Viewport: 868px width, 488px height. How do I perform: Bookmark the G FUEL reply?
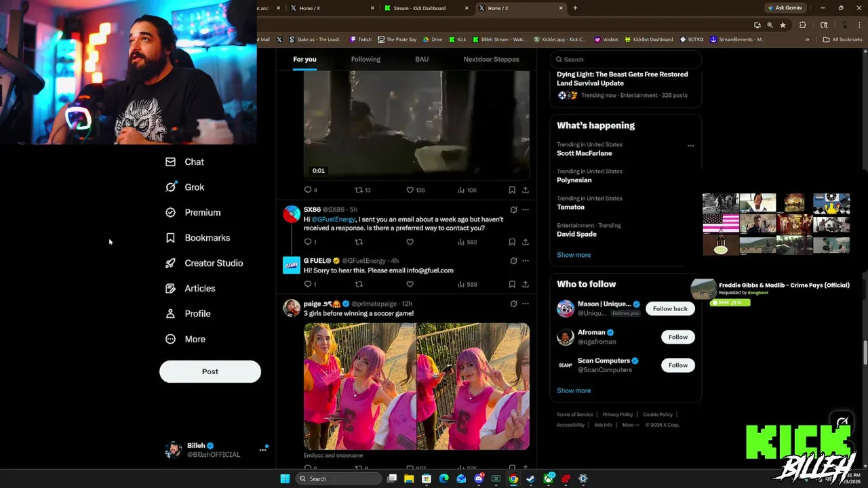tap(512, 284)
